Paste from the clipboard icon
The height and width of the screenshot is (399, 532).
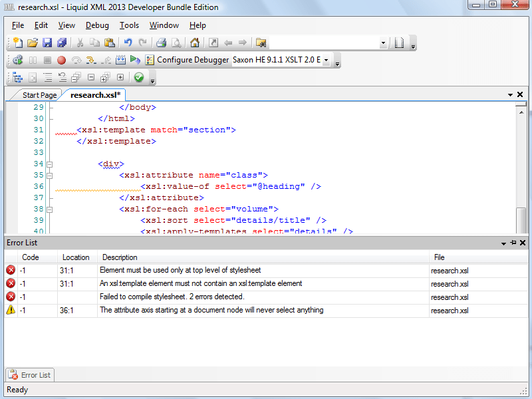click(x=109, y=43)
